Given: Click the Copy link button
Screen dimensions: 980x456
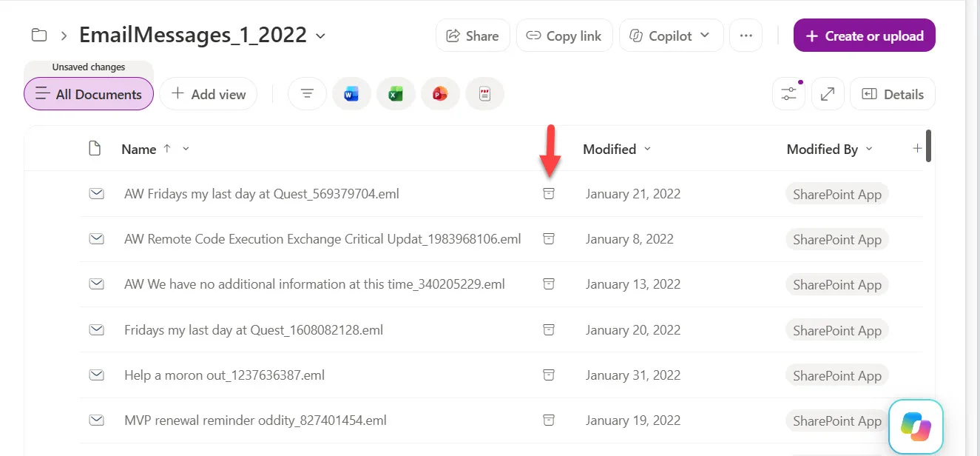Looking at the screenshot, I should point(564,36).
